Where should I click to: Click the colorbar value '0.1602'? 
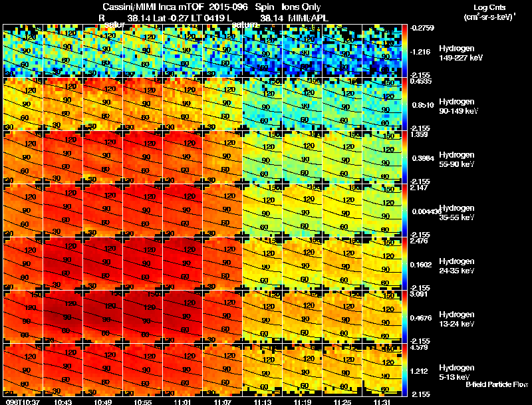(x=421, y=265)
